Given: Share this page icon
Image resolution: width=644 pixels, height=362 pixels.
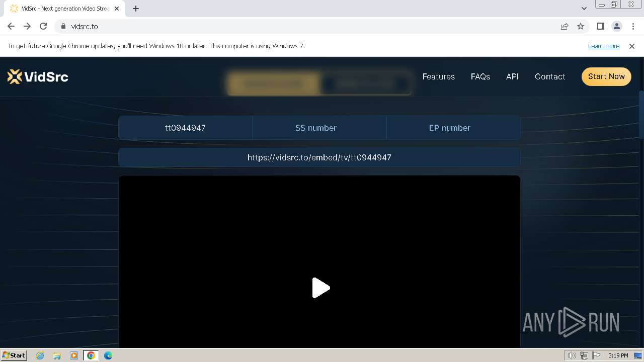Looking at the screenshot, I should coord(565,26).
